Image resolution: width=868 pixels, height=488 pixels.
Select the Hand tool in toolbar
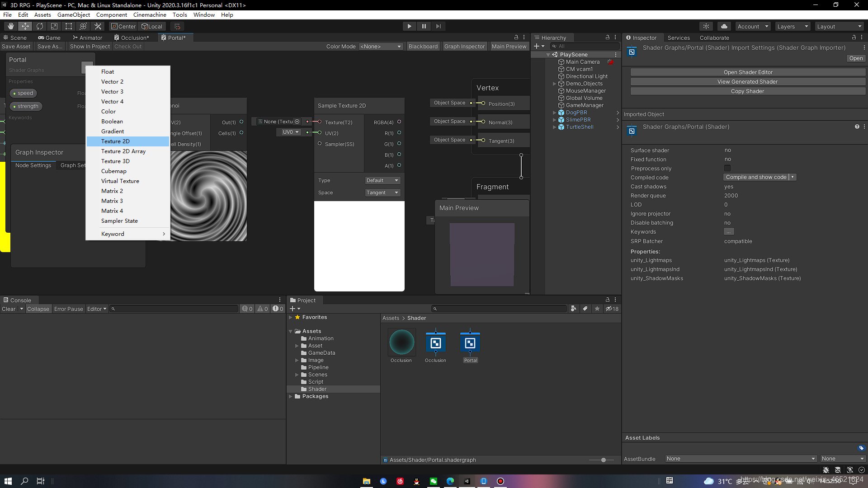pyautogui.click(x=11, y=26)
